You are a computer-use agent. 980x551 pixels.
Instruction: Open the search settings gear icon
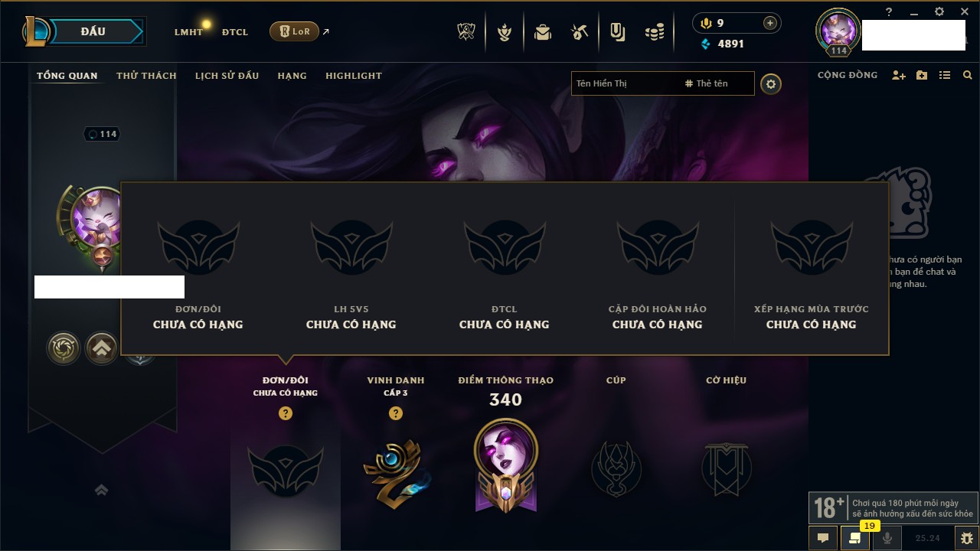coord(771,84)
